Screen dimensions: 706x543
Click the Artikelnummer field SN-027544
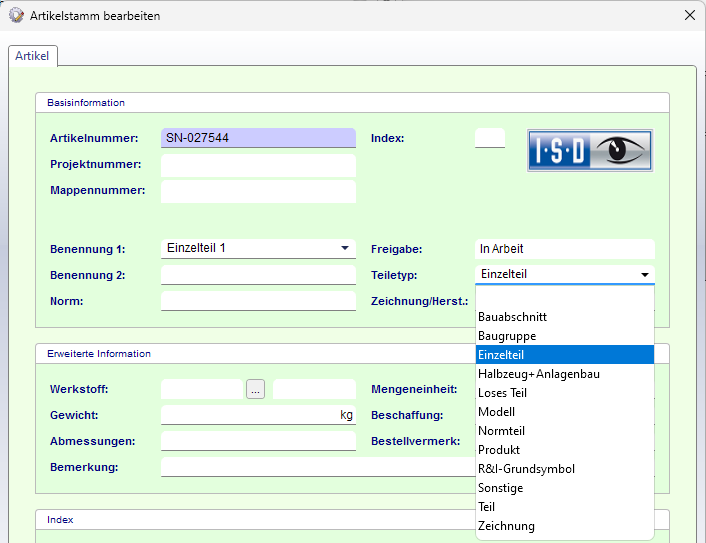pos(257,138)
